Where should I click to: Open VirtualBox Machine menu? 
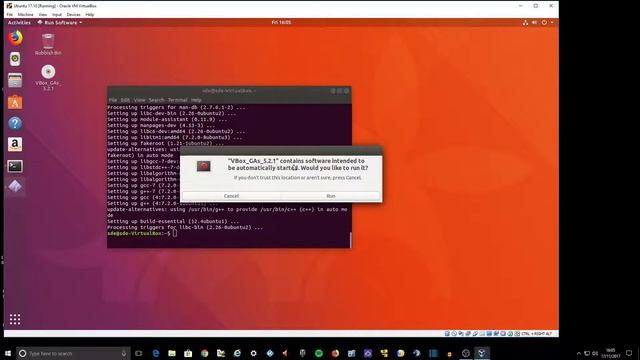(x=25, y=15)
